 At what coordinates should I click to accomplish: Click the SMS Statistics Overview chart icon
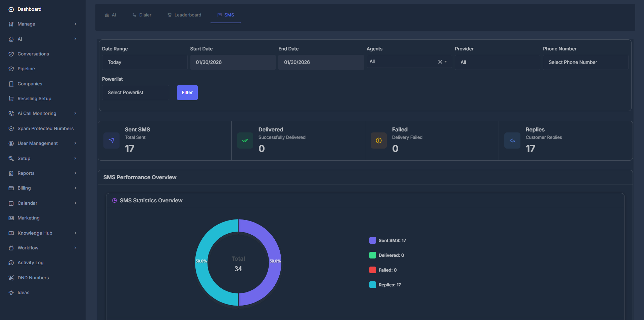114,200
